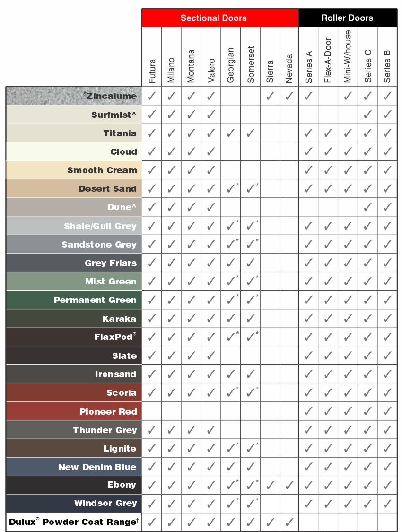
Task: Click the Desert Sand starred checkmark under Georgian
Action: (232, 188)
